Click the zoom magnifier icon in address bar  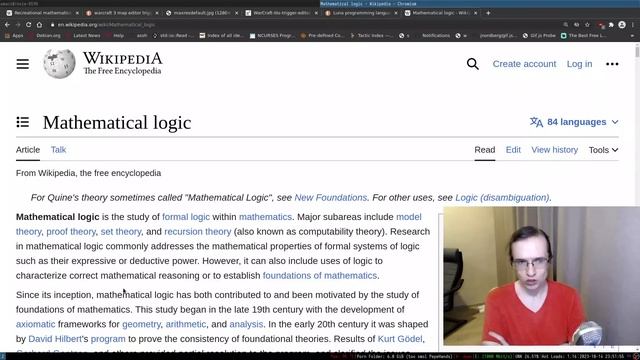(x=565, y=25)
